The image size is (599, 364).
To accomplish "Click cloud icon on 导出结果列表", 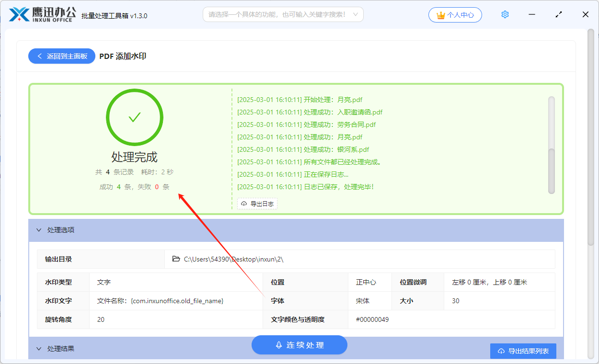I will coord(501,351).
